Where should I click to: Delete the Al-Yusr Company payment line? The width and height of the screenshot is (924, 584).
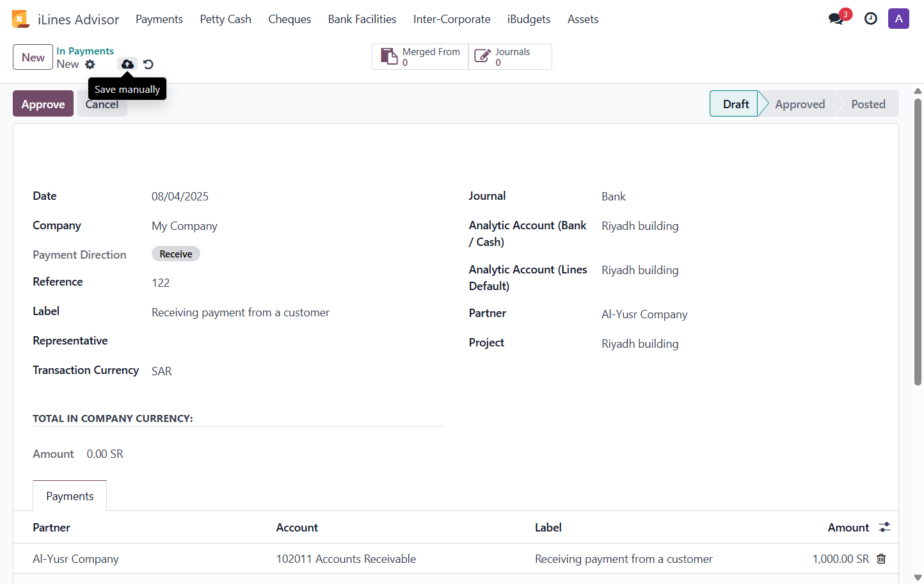881,558
